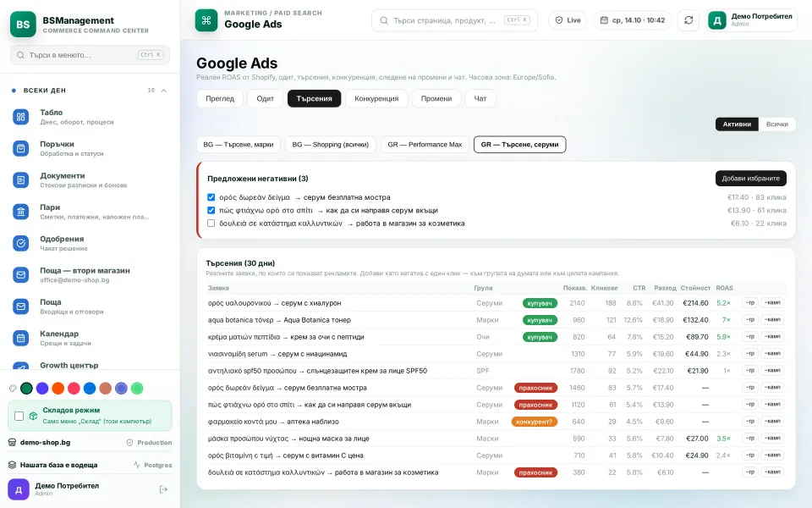The height and width of the screenshot is (508, 812).
Task: Click the calendar icon in the date pill
Action: point(604,20)
